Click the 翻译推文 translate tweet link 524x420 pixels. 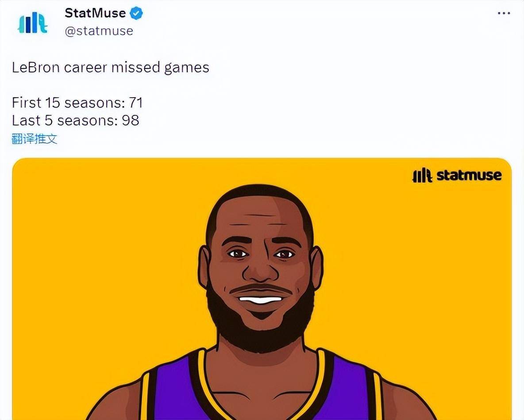tap(35, 138)
